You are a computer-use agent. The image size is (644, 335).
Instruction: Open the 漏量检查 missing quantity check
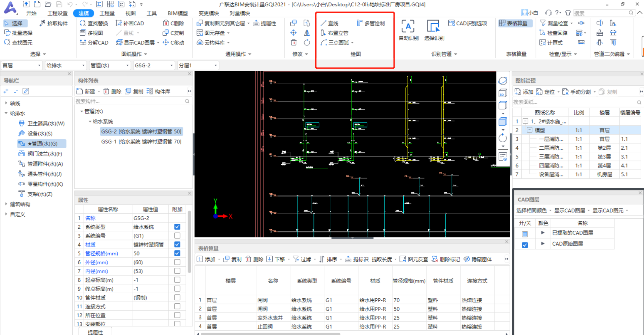click(554, 23)
